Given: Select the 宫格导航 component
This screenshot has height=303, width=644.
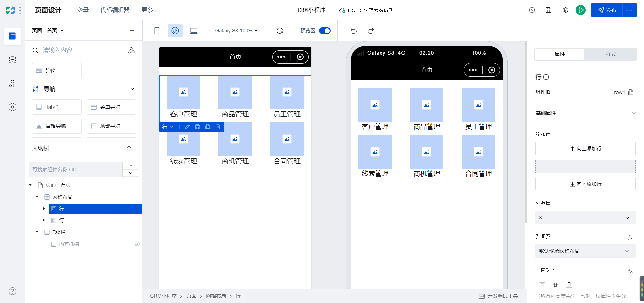Looking at the screenshot, I should [x=57, y=126].
